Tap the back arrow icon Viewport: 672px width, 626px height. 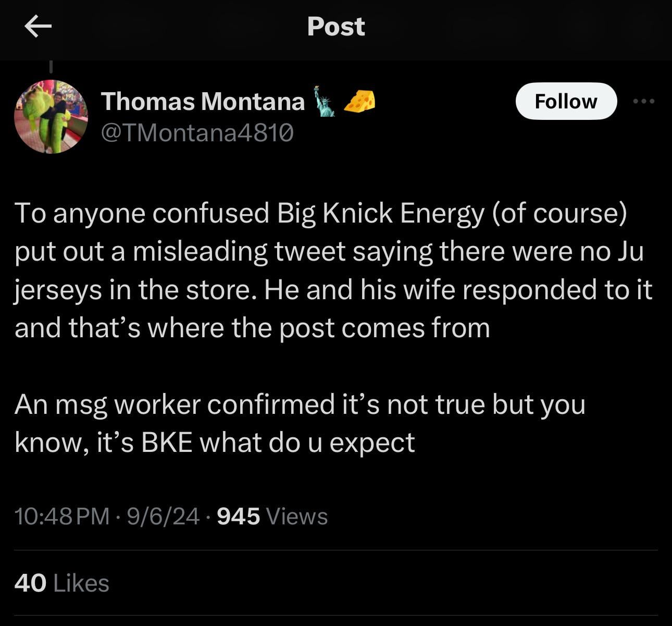tap(38, 27)
